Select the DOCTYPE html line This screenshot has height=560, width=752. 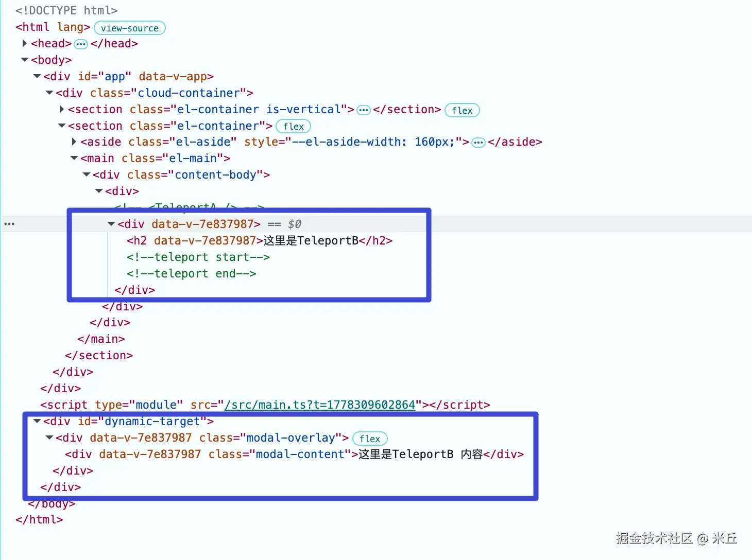66,10
